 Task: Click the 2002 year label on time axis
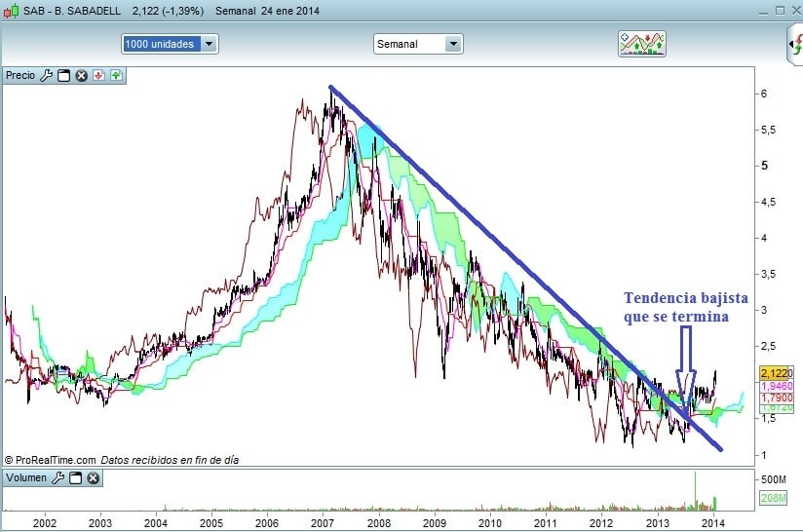45,523
